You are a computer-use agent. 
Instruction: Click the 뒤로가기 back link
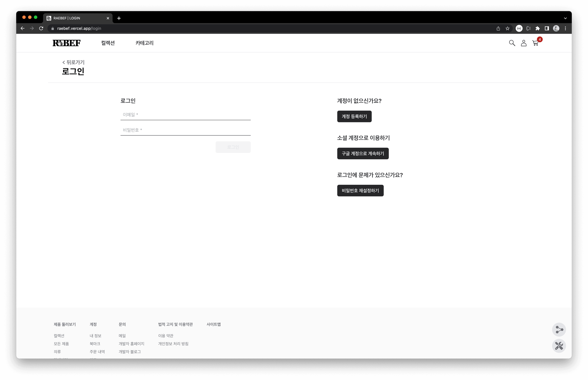pyautogui.click(x=73, y=62)
